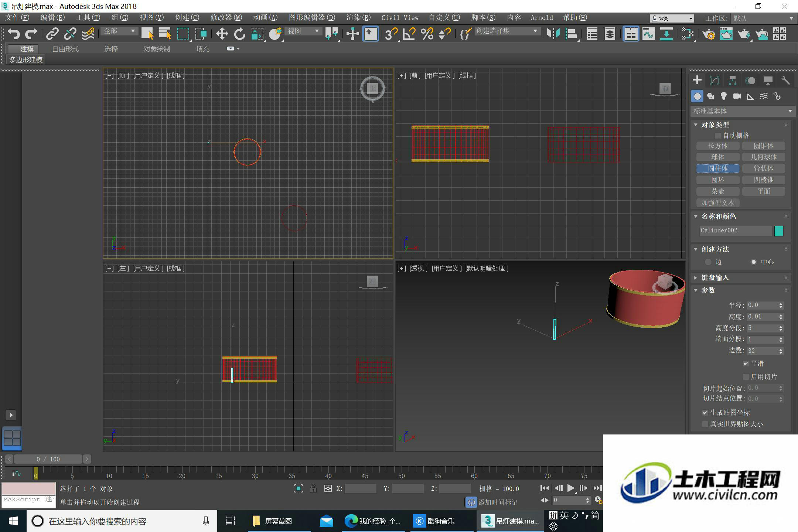Click the 加强型文本 button
Screen dimensions: 798x532
coord(717,203)
